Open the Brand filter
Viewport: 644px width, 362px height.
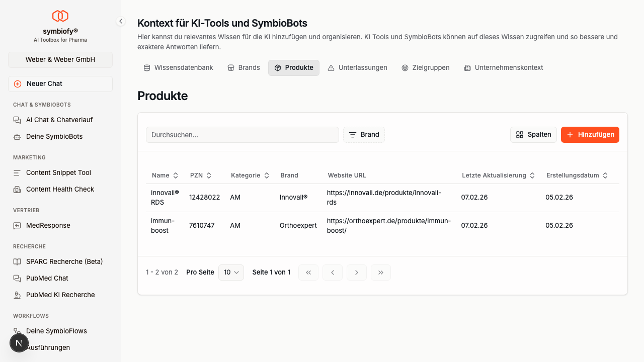pyautogui.click(x=364, y=135)
